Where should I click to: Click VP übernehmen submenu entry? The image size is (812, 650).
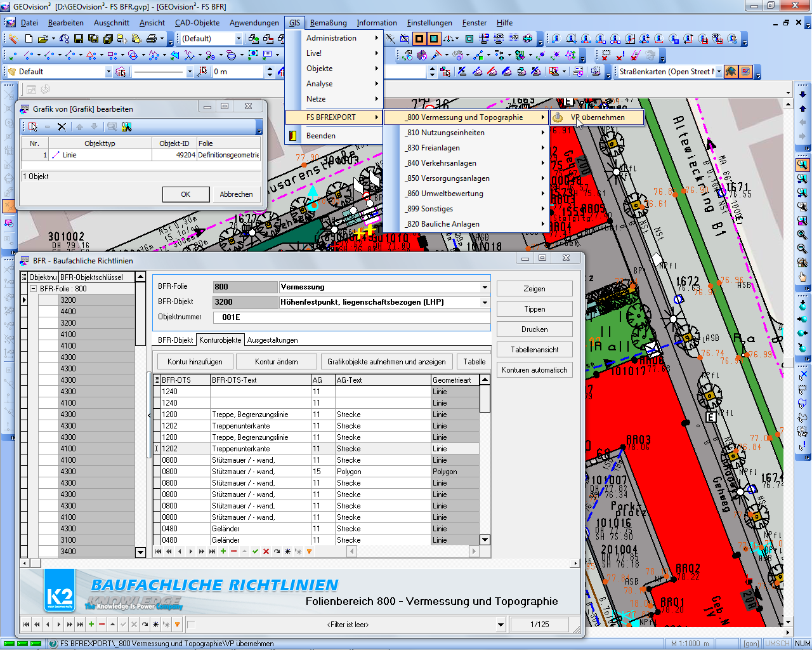coord(597,117)
